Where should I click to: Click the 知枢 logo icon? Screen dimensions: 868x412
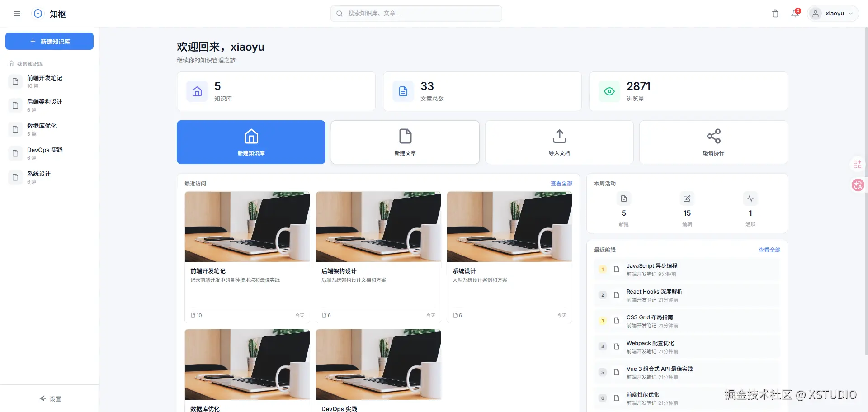tap(38, 14)
